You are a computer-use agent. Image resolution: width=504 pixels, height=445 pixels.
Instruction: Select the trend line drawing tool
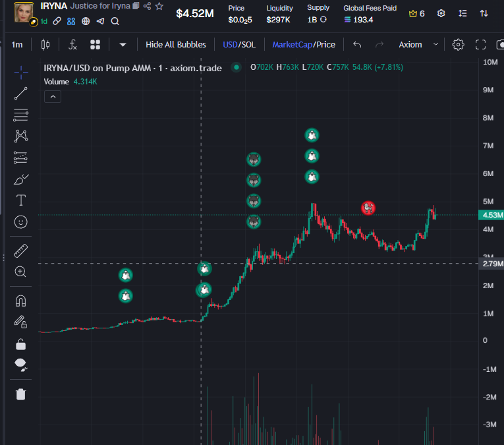click(x=21, y=94)
